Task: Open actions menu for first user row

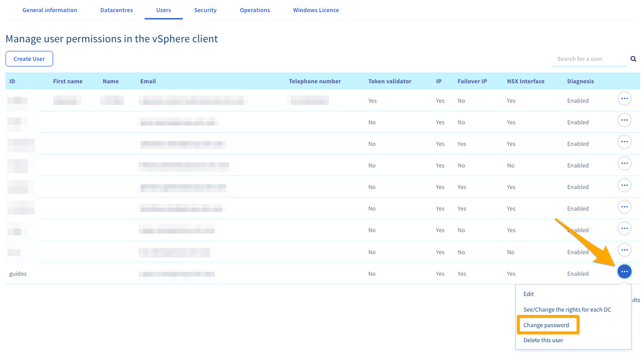Action: coord(624,98)
